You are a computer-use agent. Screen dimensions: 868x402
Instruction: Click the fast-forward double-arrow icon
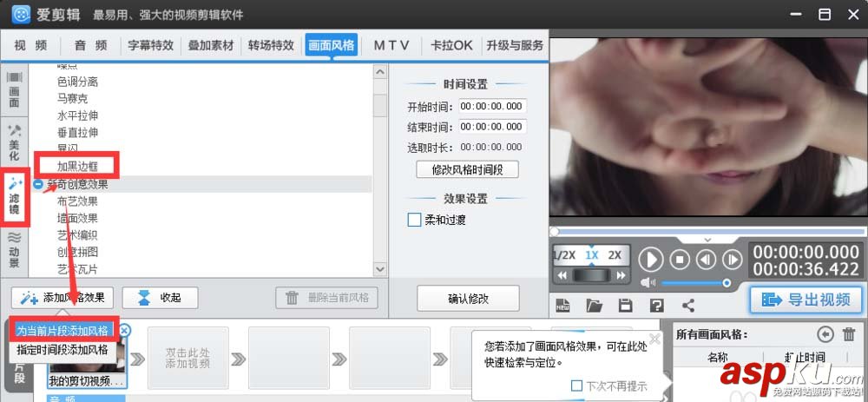(x=621, y=275)
